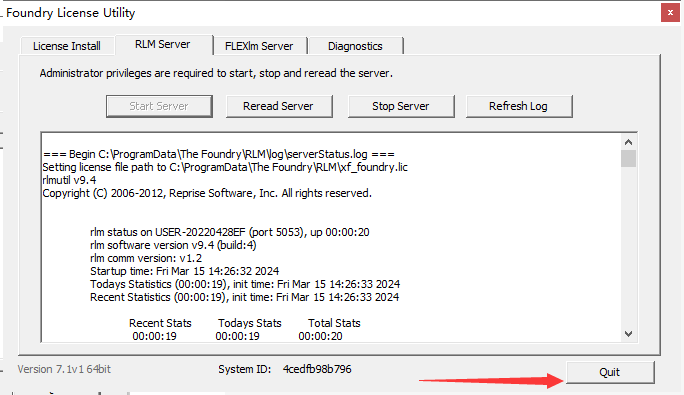This screenshot has width=684, height=395.
Task: Click the Reread Server button
Action: [279, 106]
